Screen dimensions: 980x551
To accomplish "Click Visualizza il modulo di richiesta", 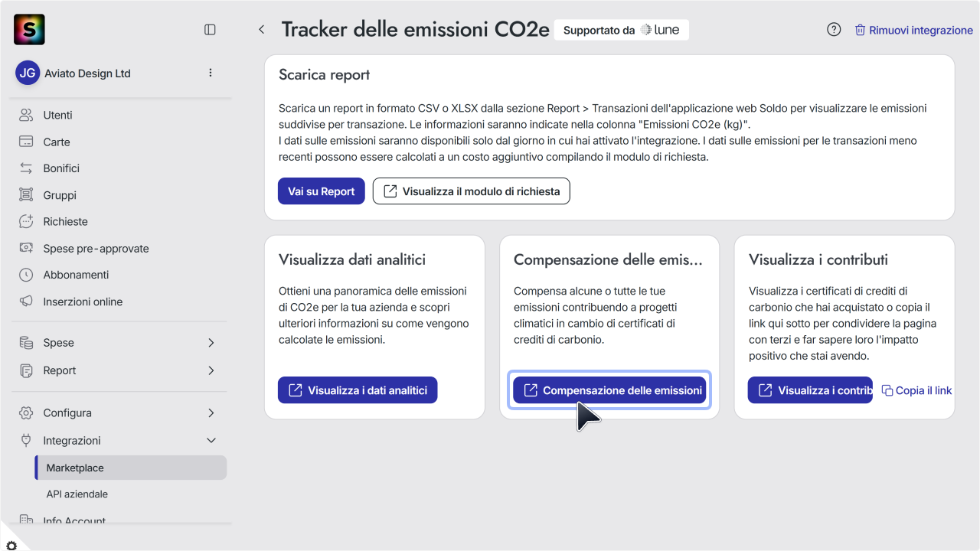I will pos(472,191).
